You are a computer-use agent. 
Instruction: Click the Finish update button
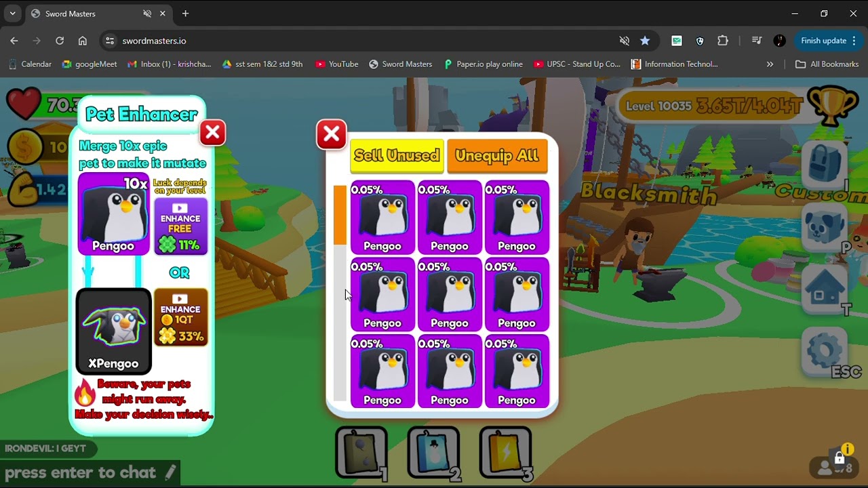[829, 41]
